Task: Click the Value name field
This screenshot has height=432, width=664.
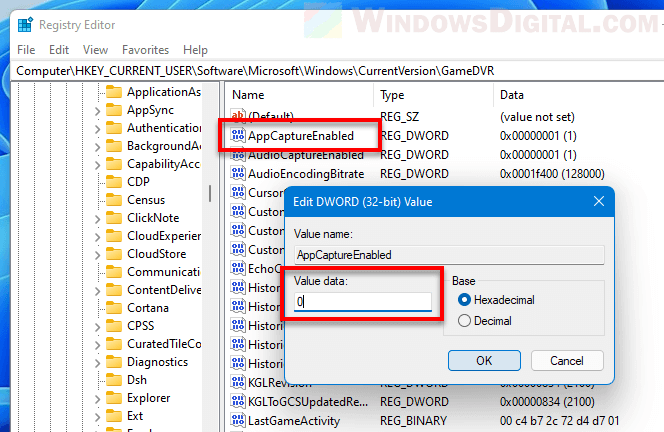Action: [449, 255]
